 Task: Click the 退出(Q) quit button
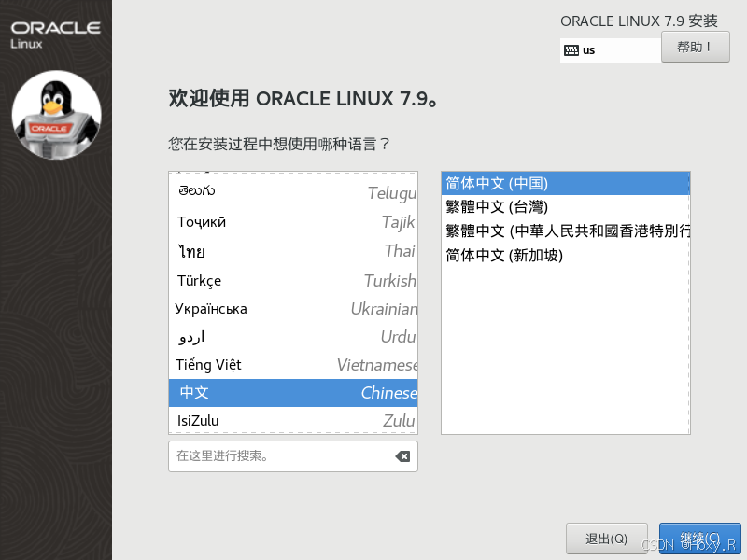(x=606, y=539)
